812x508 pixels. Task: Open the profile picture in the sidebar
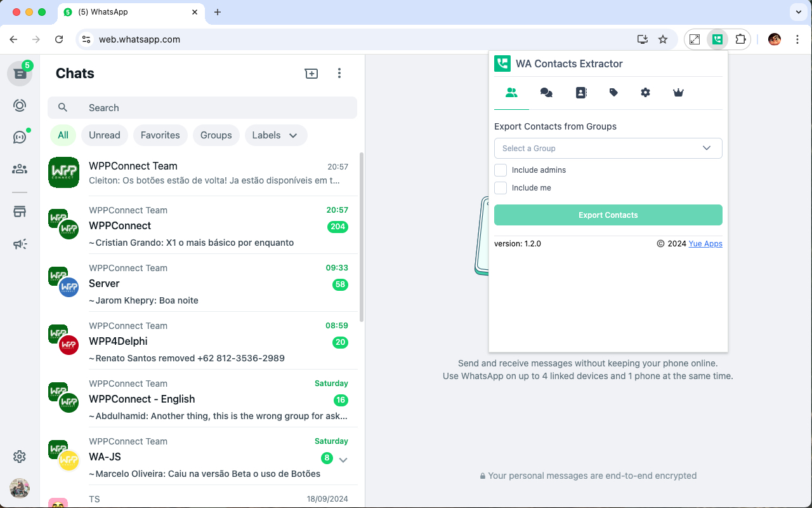point(20,488)
